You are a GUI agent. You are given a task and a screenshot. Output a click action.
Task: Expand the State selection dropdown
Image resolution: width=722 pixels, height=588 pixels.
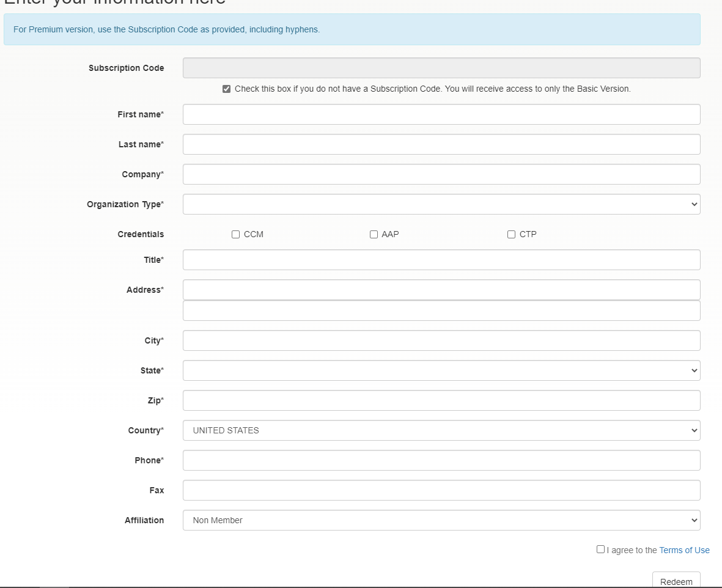[441, 370]
